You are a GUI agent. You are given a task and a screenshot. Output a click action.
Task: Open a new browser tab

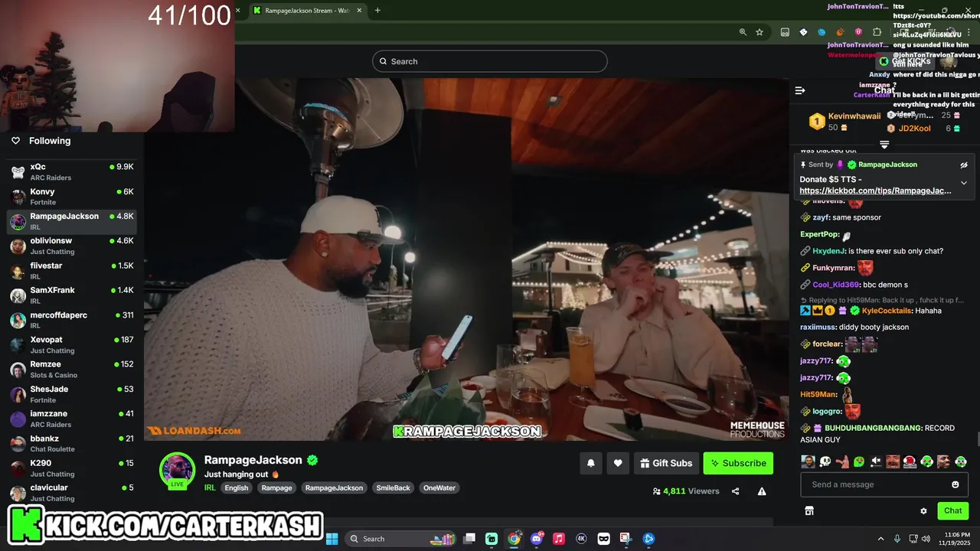pyautogui.click(x=377, y=11)
